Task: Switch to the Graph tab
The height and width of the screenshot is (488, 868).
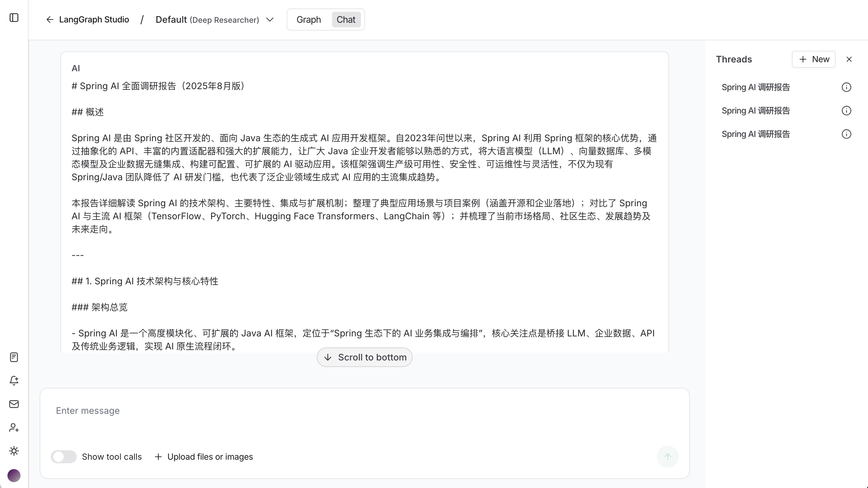Action: (308, 20)
